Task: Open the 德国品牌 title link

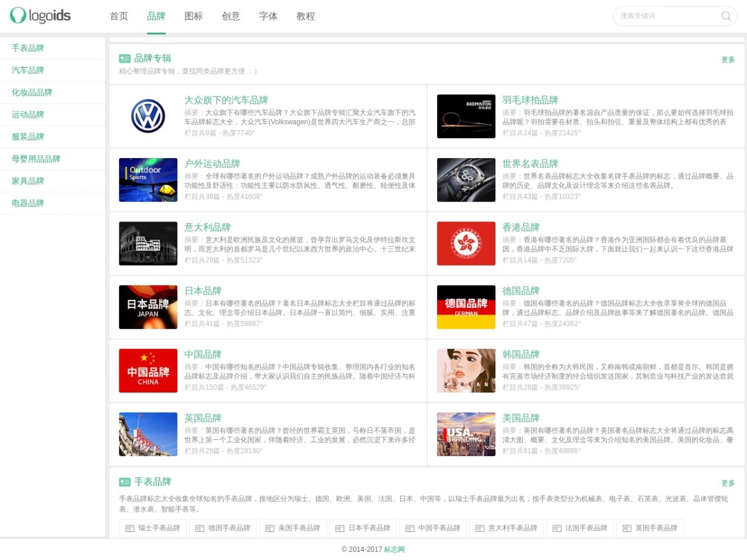Action: tap(521, 291)
